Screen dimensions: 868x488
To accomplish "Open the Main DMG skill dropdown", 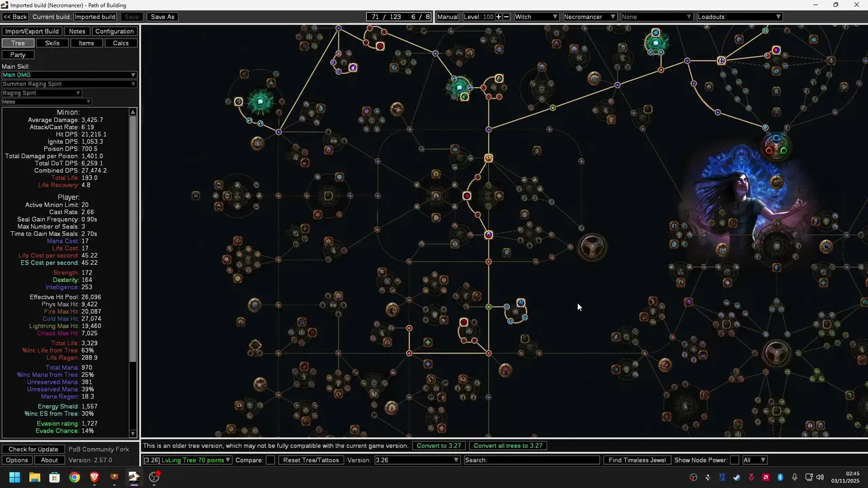I will point(68,75).
